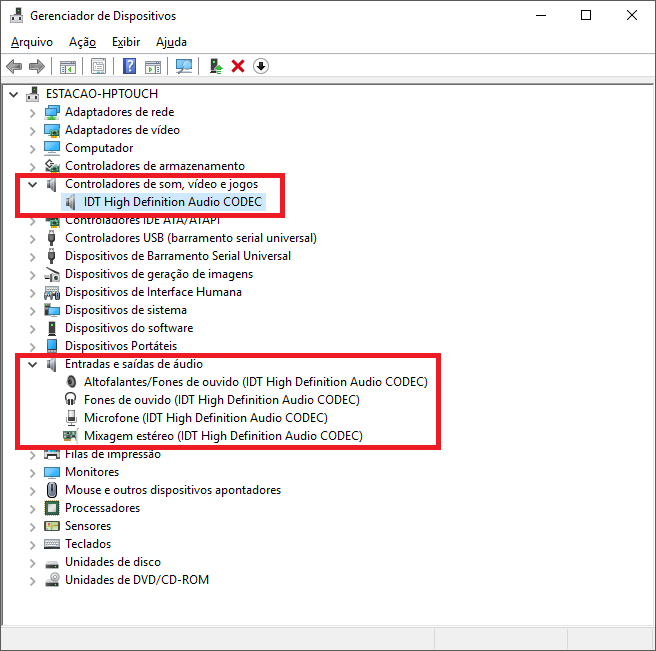The width and height of the screenshot is (656, 651).
Task: Click the microphone icon beside Microfone
Action: coord(72,418)
